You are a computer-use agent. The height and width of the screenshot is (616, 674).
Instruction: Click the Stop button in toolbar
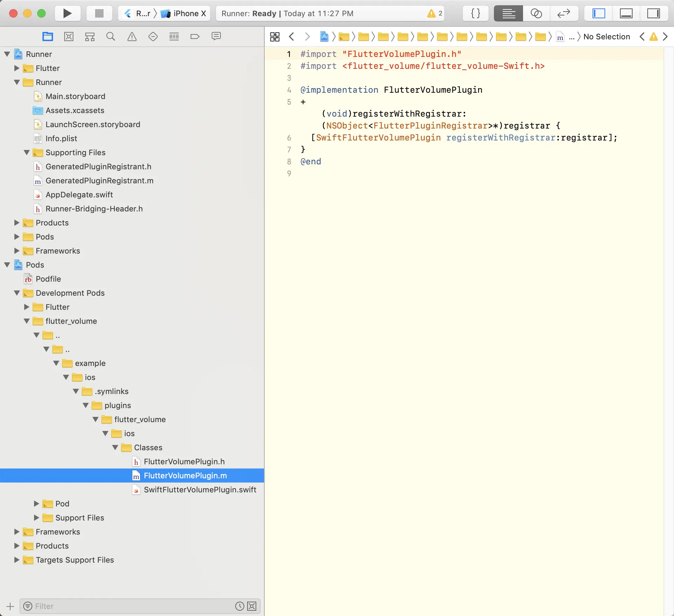coord(99,13)
